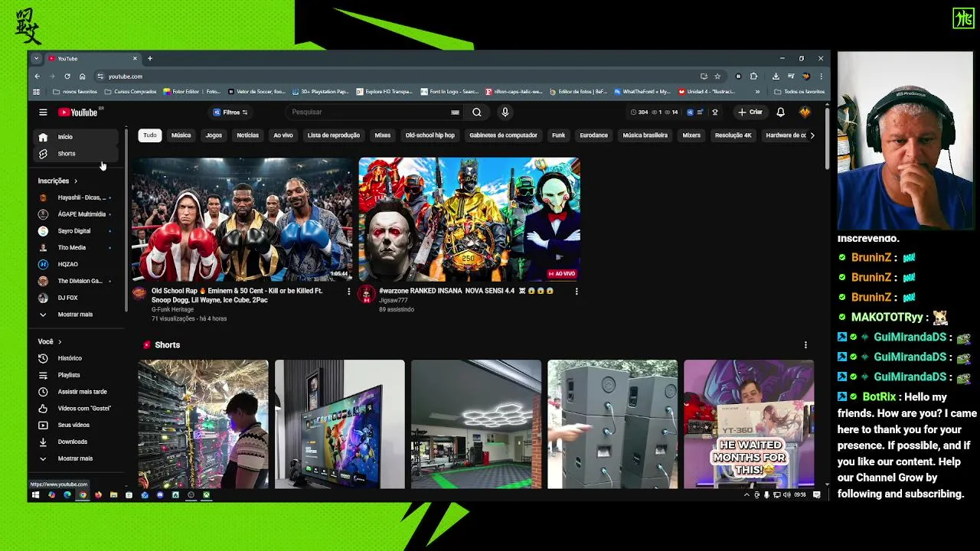980x551 pixels.
Task: Open the on-screen keyboard in search box
Action: point(456,112)
